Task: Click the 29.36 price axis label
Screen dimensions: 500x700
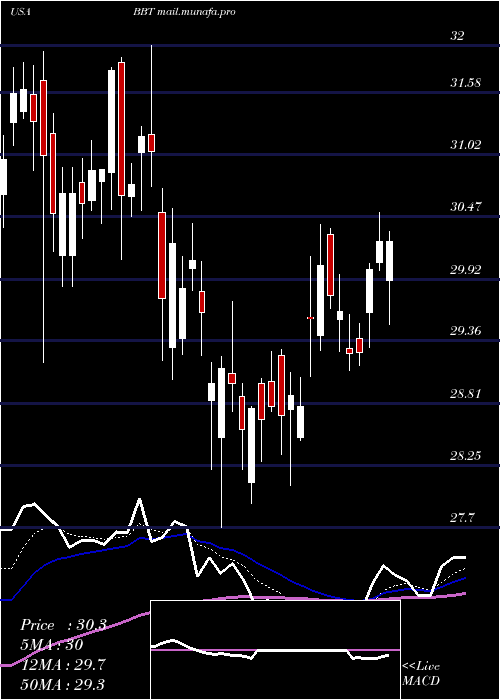Action: [465, 331]
